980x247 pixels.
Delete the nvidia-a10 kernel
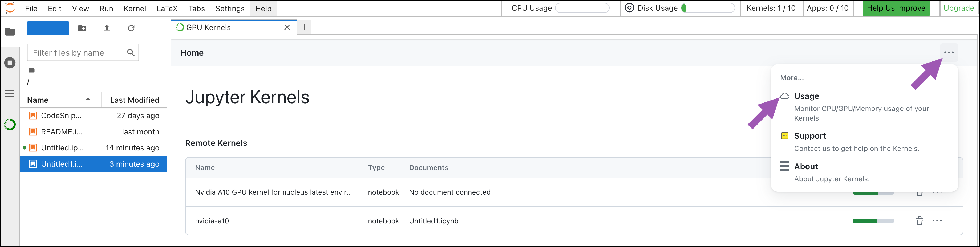pos(920,221)
